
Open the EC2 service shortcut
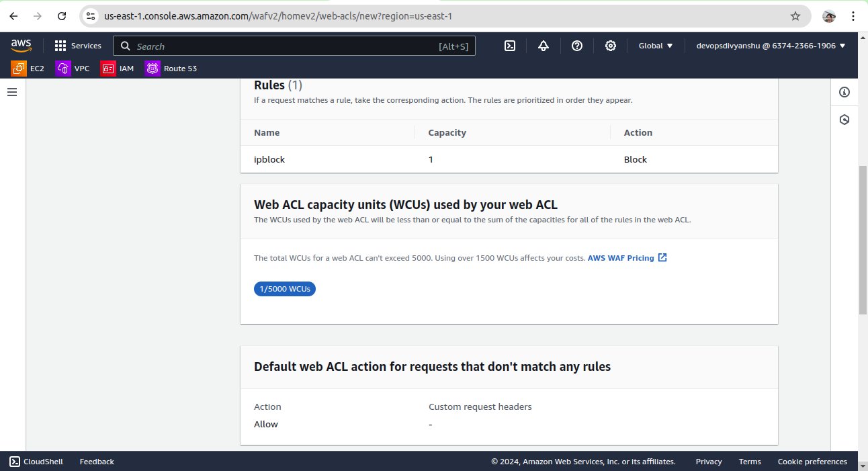[x=28, y=69]
